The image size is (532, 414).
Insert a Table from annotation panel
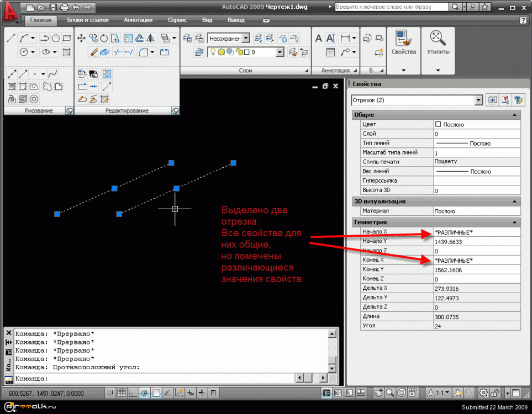click(x=330, y=52)
